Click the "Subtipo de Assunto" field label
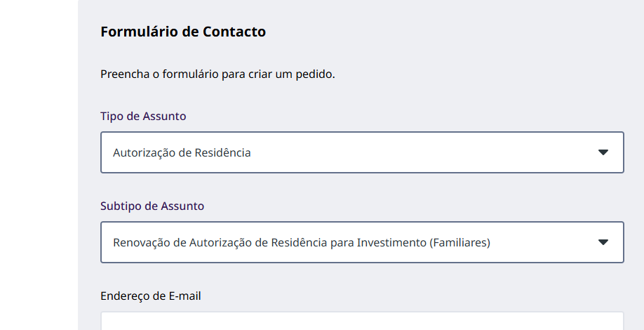This screenshot has height=330, width=644. pyautogui.click(x=152, y=206)
